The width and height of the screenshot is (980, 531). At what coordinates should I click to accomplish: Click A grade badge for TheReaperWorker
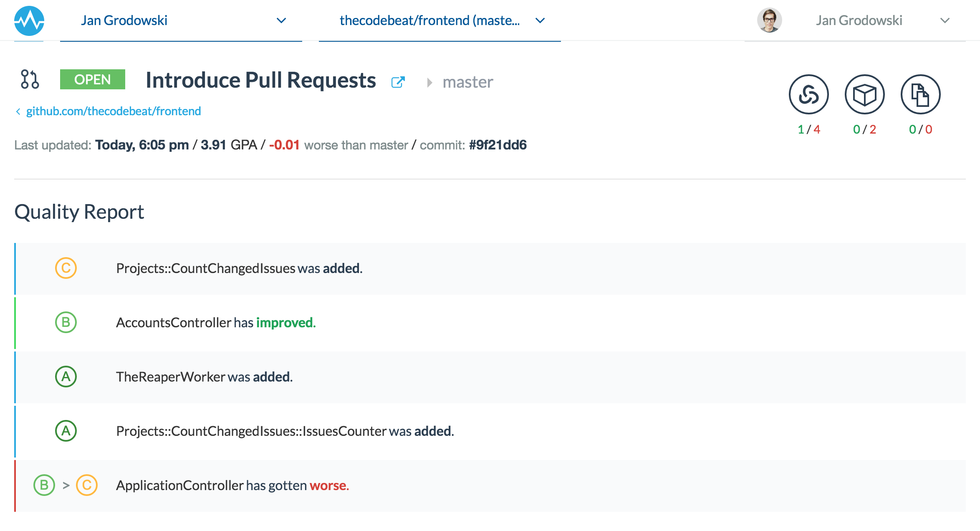(x=66, y=377)
